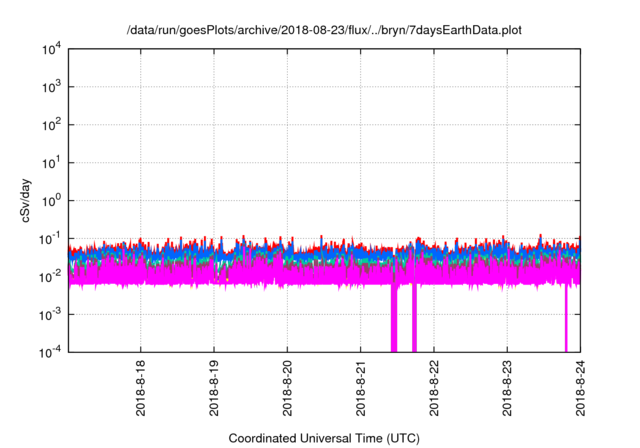Click the 2018-8-23 x-axis date label

click(507, 388)
